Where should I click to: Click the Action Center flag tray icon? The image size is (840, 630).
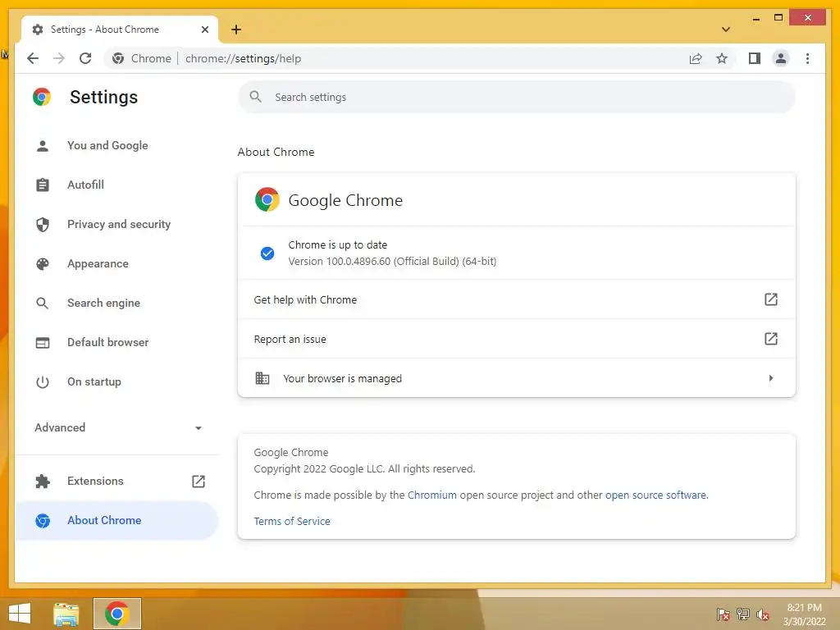723,614
